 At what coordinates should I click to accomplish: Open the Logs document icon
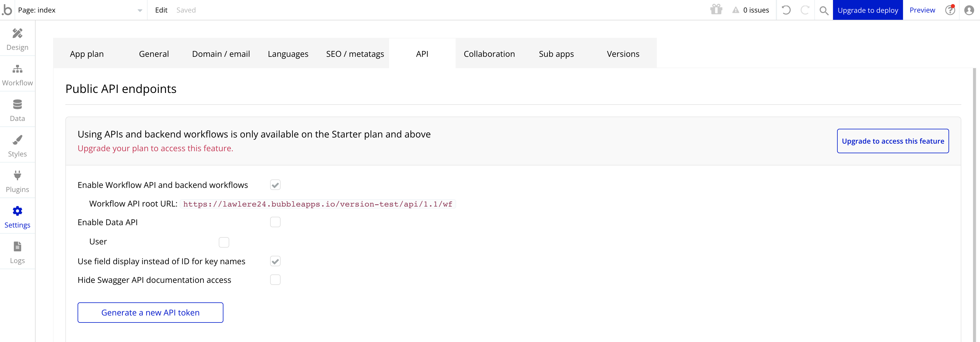pyautogui.click(x=17, y=247)
